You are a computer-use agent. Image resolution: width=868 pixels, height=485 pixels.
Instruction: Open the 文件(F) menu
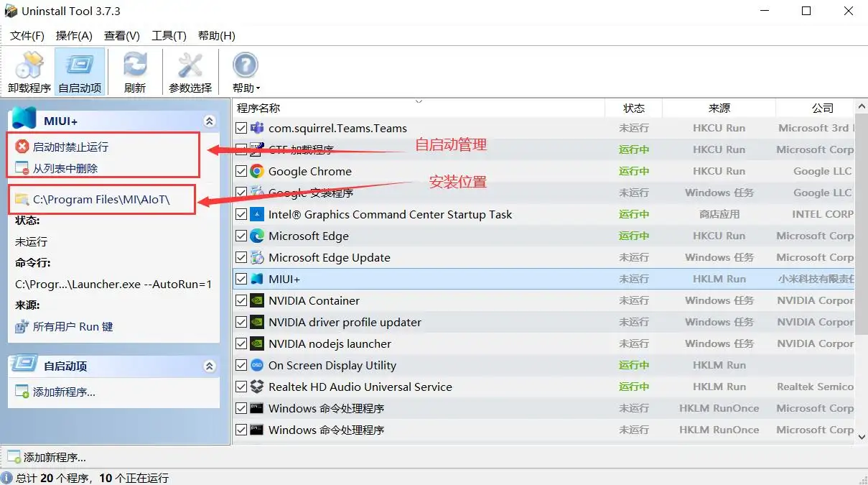tap(27, 35)
